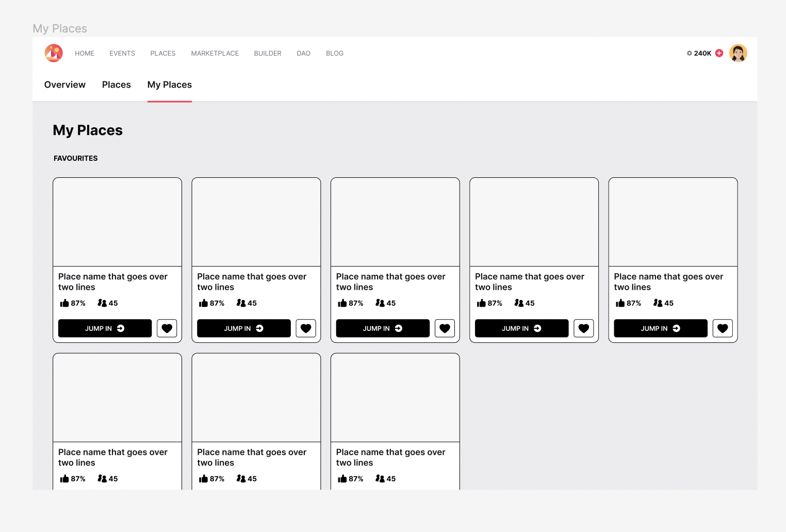786x532 pixels.
Task: Switch to the Overview tab
Action: (x=64, y=85)
